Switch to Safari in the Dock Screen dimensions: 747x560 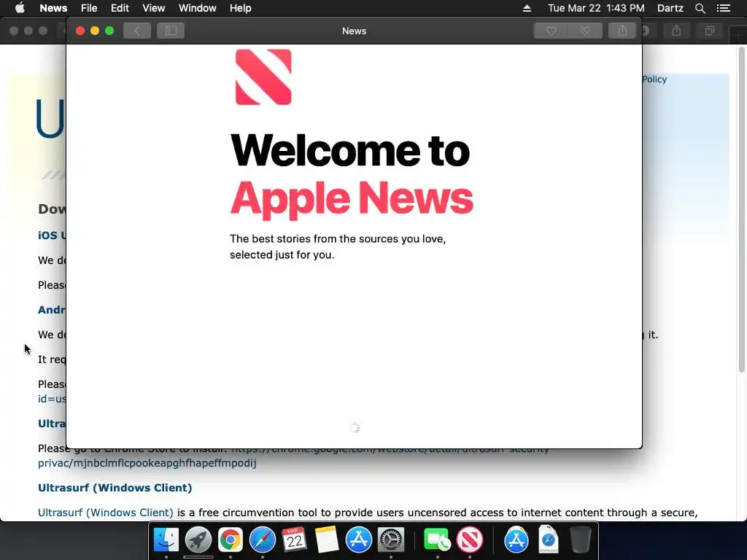[x=263, y=540]
